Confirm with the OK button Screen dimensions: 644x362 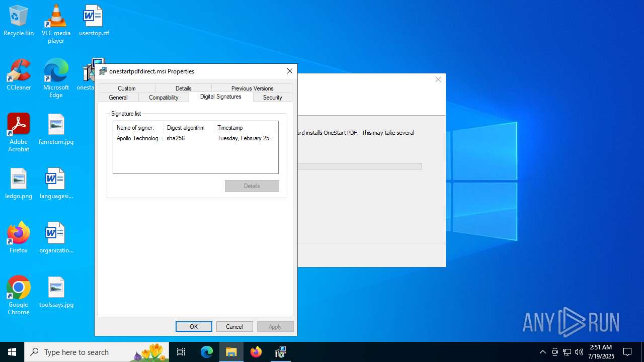(x=194, y=327)
